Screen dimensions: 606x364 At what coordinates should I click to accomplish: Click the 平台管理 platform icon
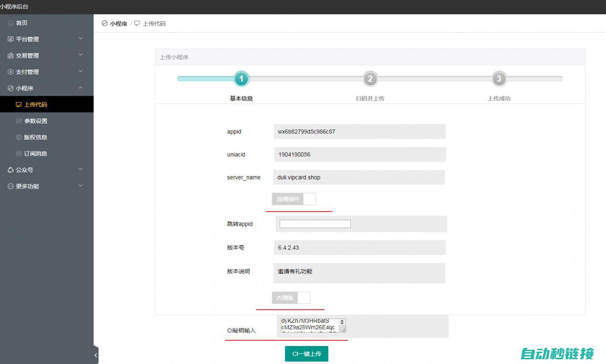(10, 39)
